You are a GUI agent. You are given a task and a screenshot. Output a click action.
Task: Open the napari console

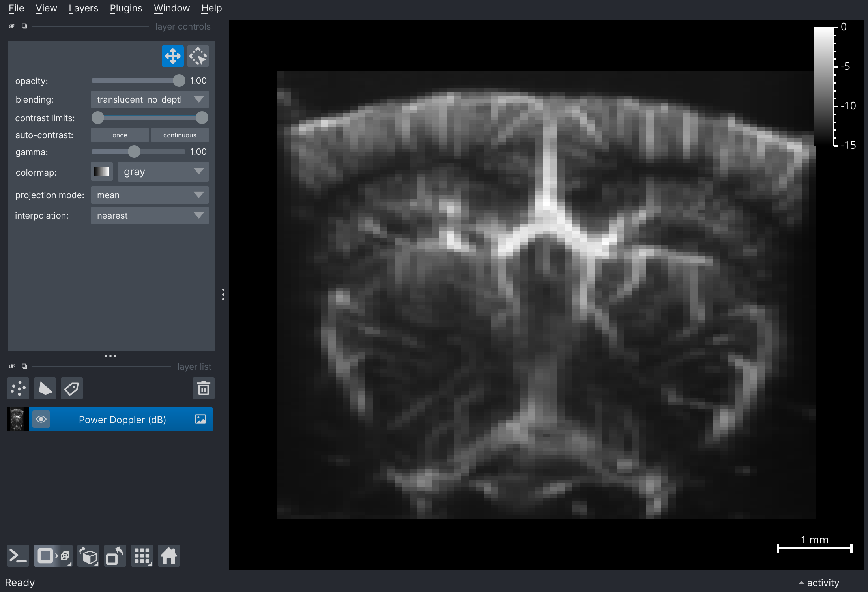pyautogui.click(x=18, y=556)
